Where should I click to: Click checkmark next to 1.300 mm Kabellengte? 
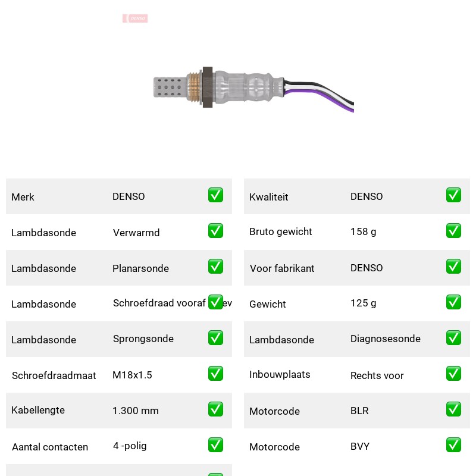(x=215, y=409)
